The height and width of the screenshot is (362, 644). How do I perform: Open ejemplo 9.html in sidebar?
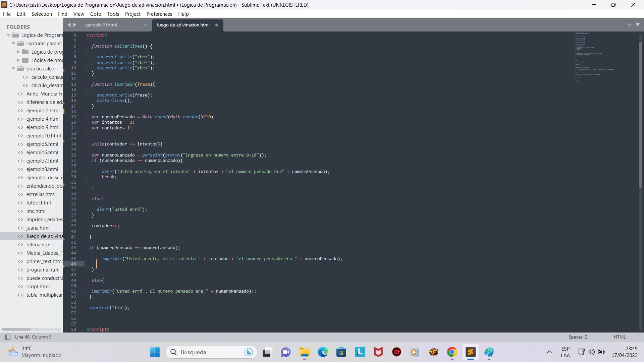click(43, 127)
